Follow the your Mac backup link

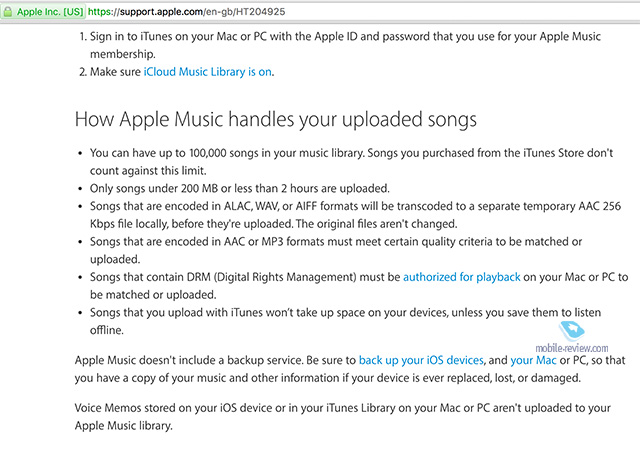click(x=533, y=361)
